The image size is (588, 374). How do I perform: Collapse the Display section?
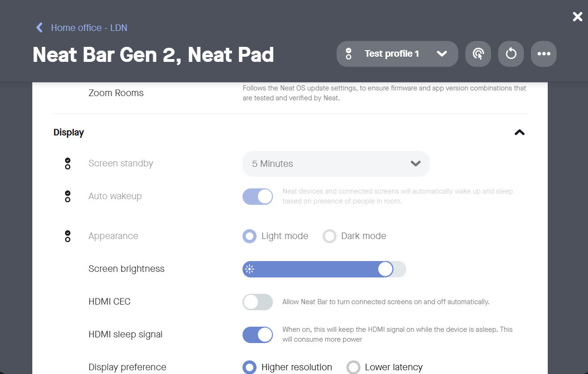tap(519, 133)
